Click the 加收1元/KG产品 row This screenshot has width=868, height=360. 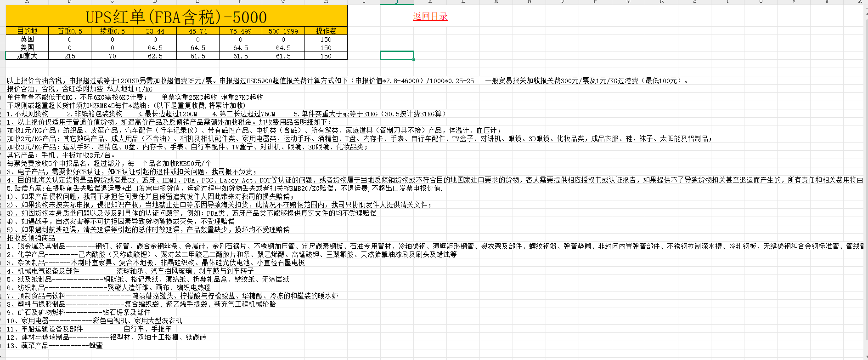(254, 131)
